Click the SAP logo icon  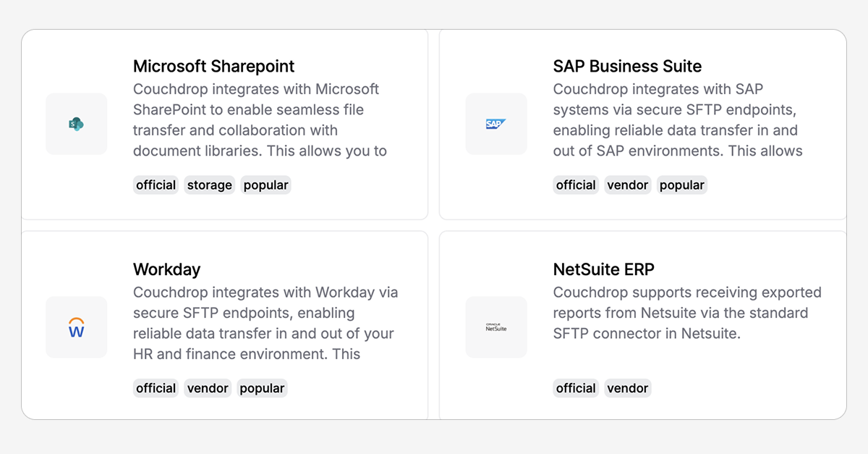(495, 124)
